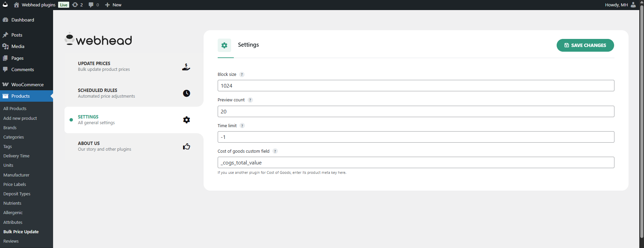Click the Settings gear icon in sidebar
The image size is (644, 248).
tap(186, 120)
